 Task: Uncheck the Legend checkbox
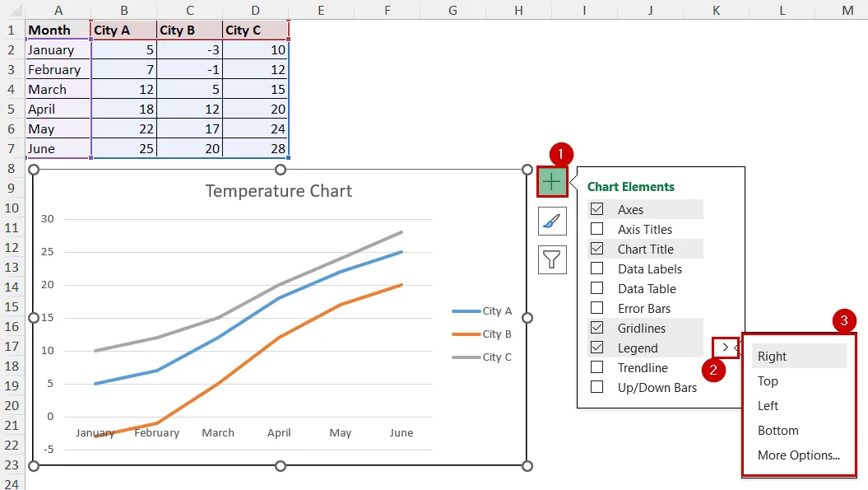[596, 348]
